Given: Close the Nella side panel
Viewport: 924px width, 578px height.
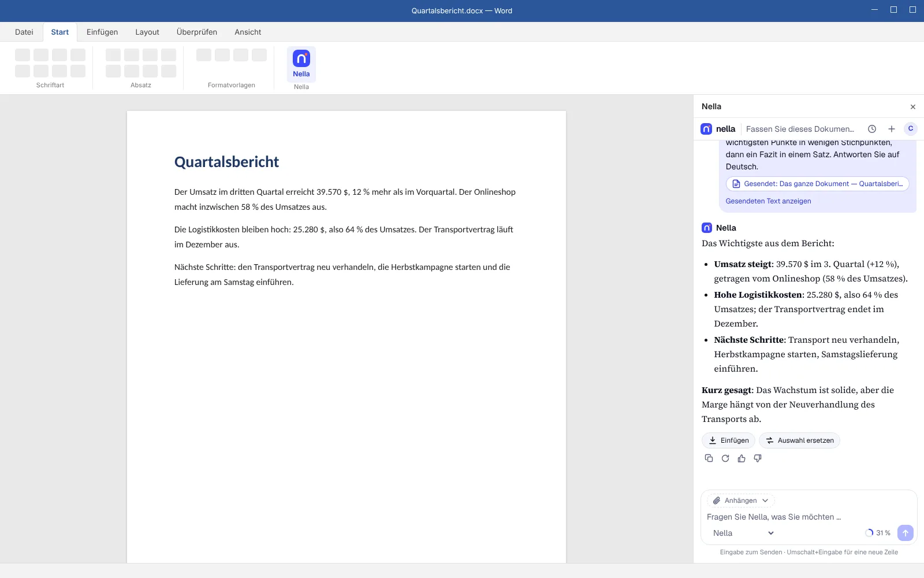Looking at the screenshot, I should click(x=913, y=107).
